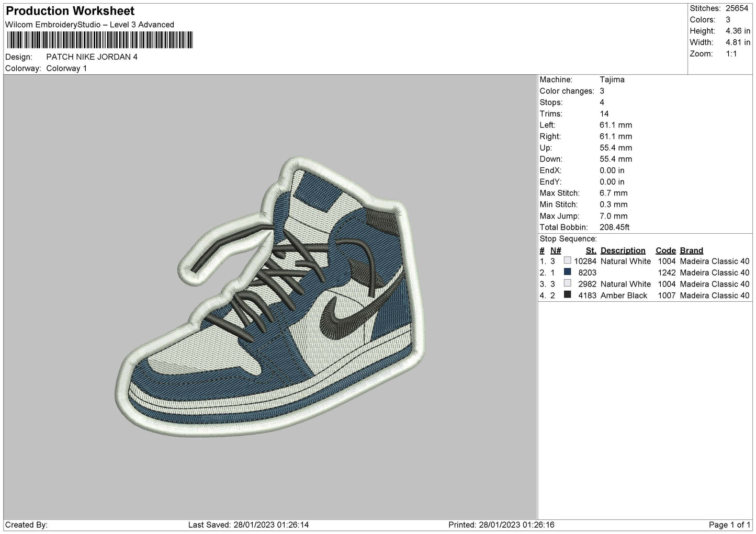Image resolution: width=756 pixels, height=534 pixels.
Task: Click the width value 4.81 in
Action: tap(738, 42)
